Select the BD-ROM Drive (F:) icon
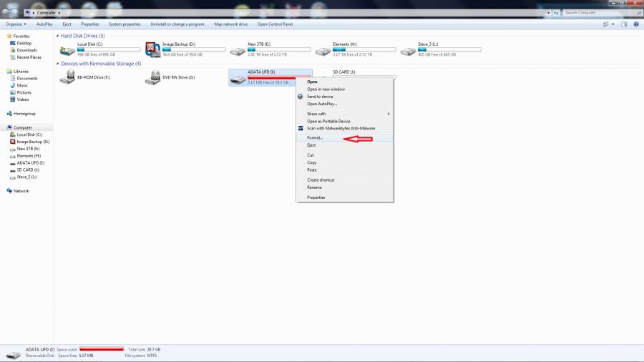644x362 pixels. pyautogui.click(x=67, y=77)
